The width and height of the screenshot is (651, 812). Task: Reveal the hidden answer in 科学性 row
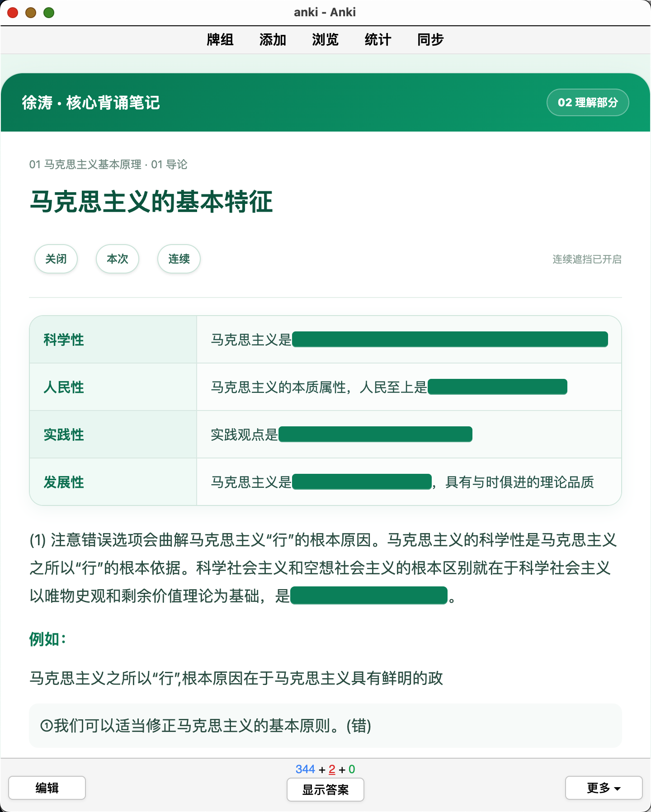(x=450, y=339)
